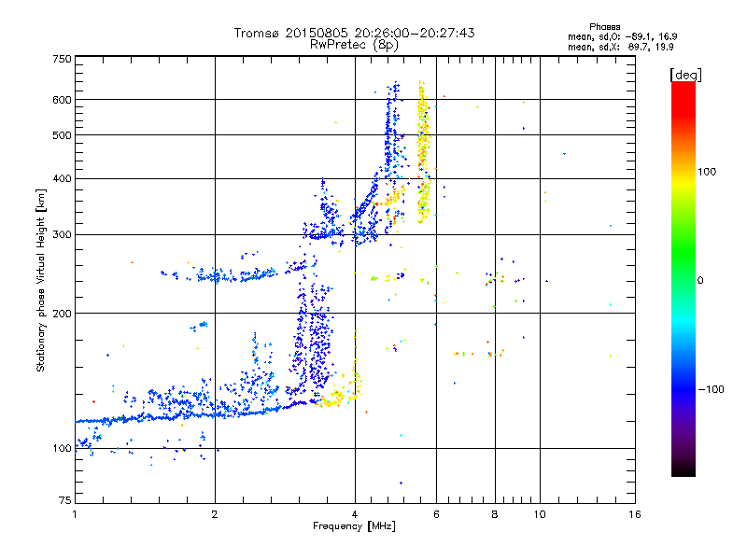Click the 'mean, sd,X: 89.7, 19.9' line
Screen dimensions: 747x560
620,47
